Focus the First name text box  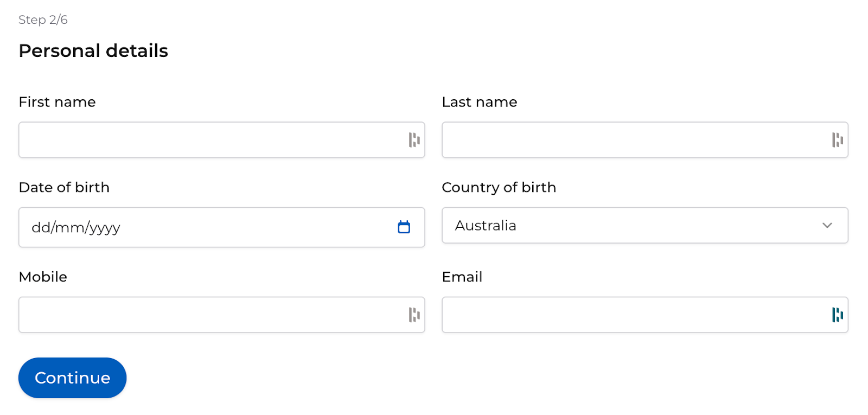[212, 140]
